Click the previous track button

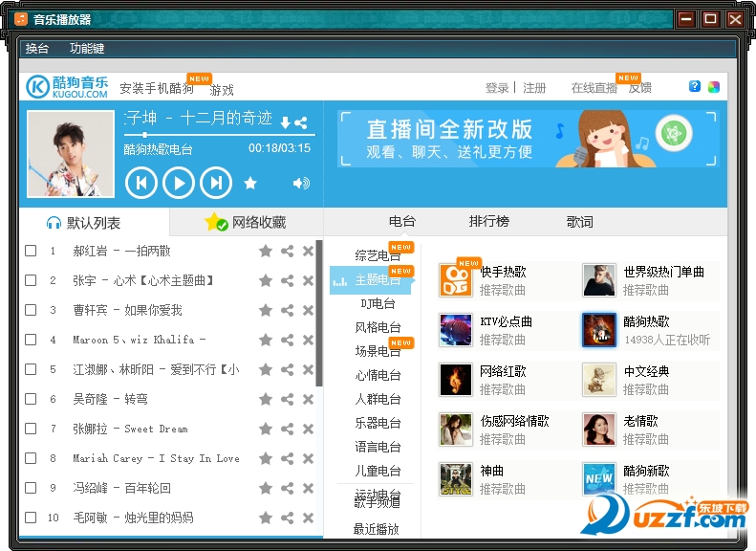pos(140,182)
